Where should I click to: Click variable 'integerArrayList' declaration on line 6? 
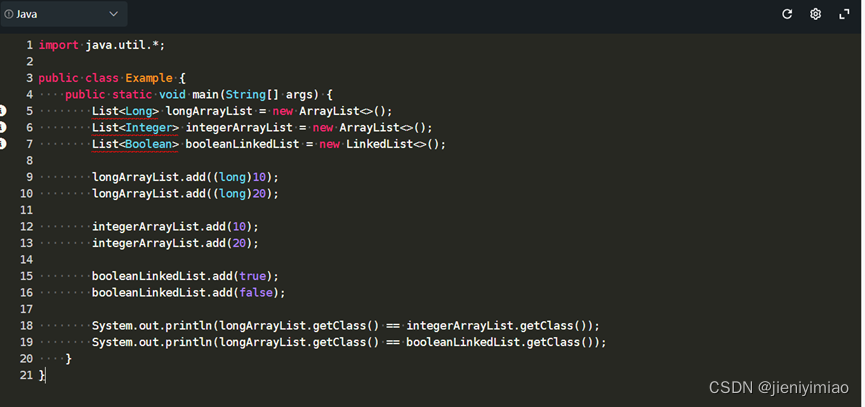click(239, 128)
